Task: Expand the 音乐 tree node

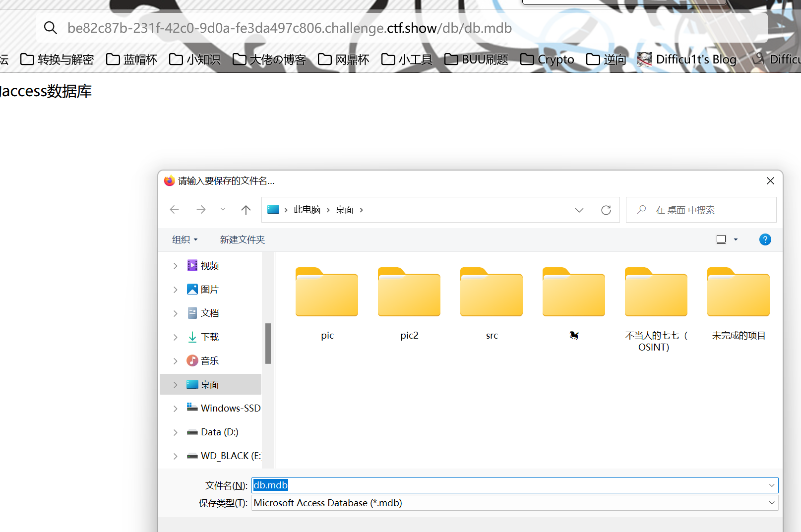Action: click(x=176, y=361)
